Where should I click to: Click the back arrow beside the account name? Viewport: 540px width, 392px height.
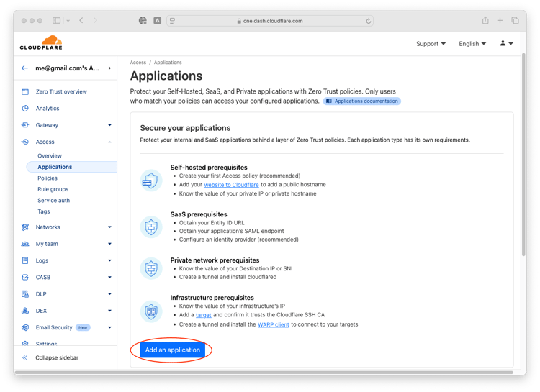coord(24,68)
